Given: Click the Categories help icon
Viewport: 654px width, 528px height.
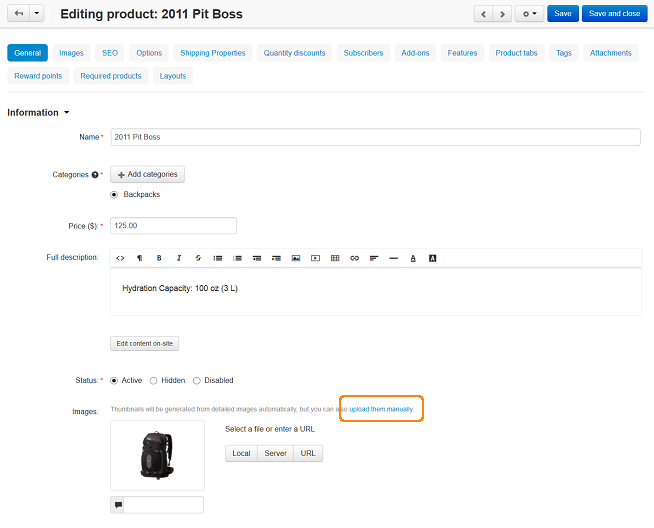Looking at the screenshot, I should coord(95,175).
